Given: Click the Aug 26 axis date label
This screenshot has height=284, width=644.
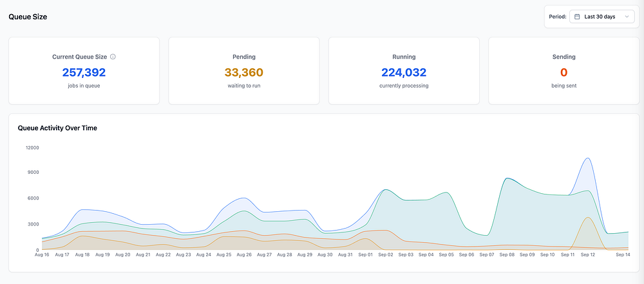Looking at the screenshot, I should [244, 255].
